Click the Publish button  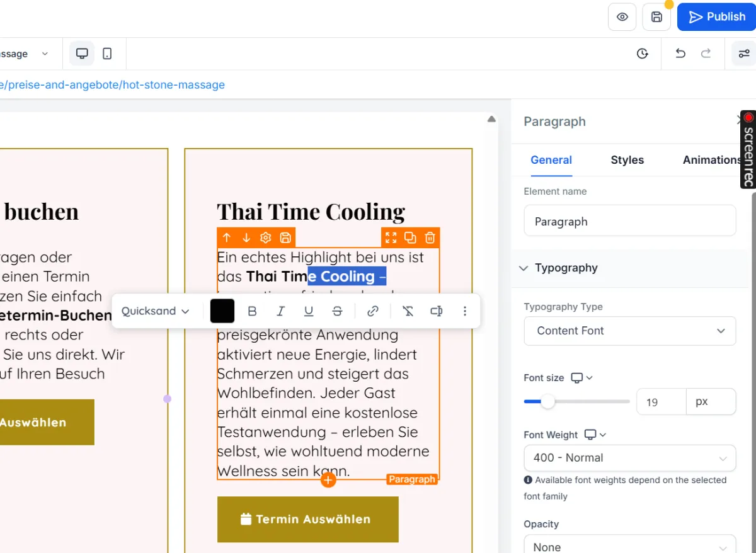[716, 17]
